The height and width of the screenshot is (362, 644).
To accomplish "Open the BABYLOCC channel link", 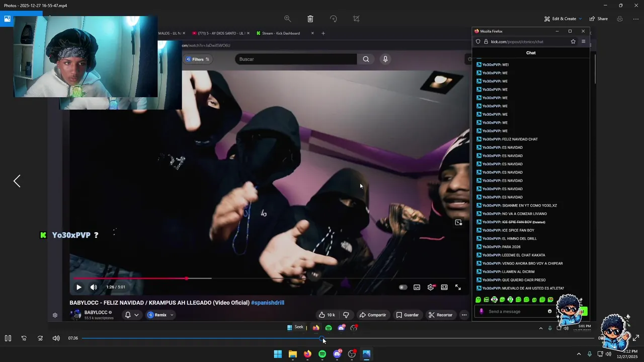I will coord(96,312).
